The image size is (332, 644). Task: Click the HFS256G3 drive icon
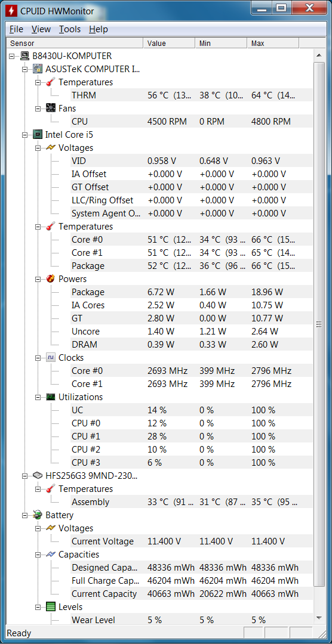(x=38, y=476)
